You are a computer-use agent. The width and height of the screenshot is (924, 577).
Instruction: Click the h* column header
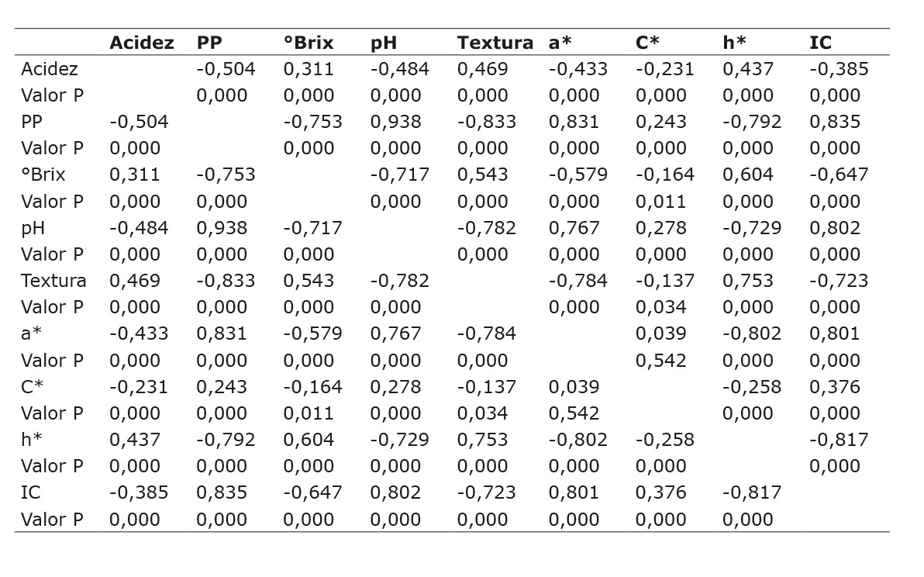click(x=734, y=43)
